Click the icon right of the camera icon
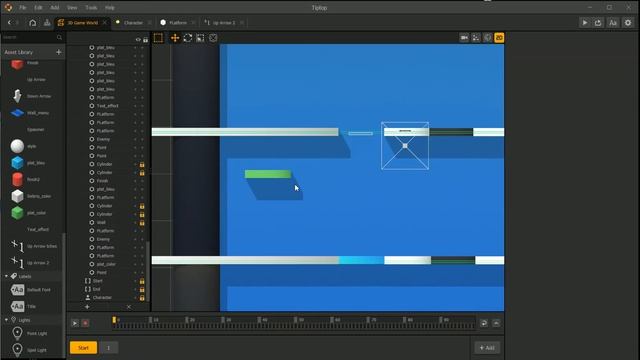This screenshot has width=640, height=360. (x=476, y=38)
